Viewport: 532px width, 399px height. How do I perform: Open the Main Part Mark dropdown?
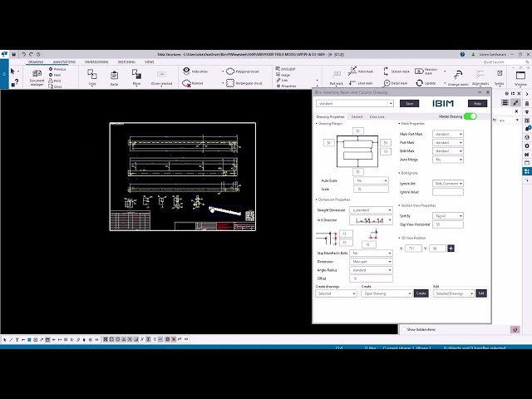[448, 134]
